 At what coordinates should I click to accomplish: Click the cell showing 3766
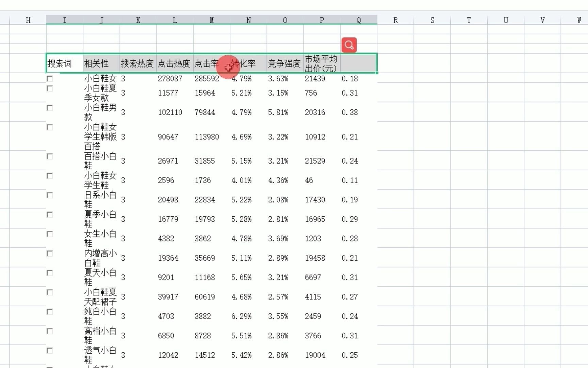[x=322, y=335]
